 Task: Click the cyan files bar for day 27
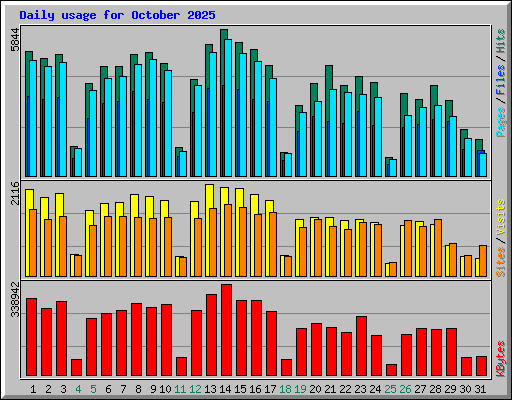[423, 142]
